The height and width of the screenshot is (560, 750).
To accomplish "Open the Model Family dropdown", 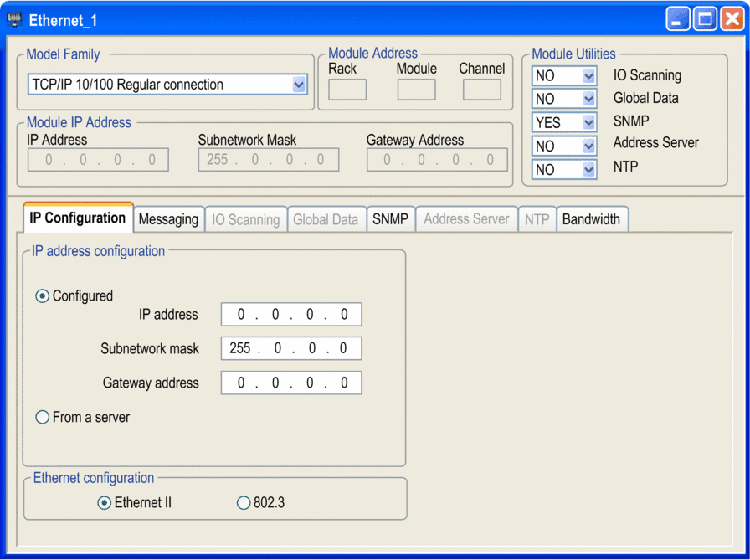I will (299, 85).
